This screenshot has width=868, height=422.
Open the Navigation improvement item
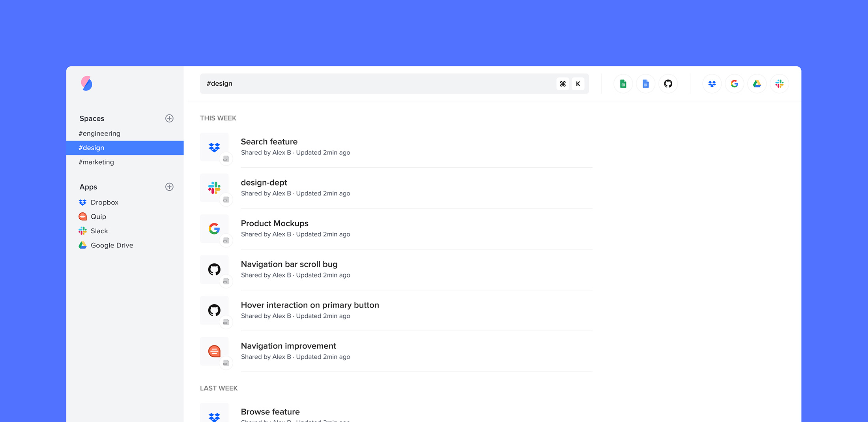[396, 351]
